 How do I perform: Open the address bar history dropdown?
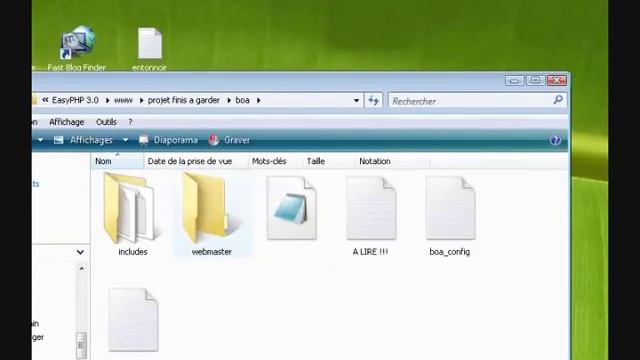[356, 100]
